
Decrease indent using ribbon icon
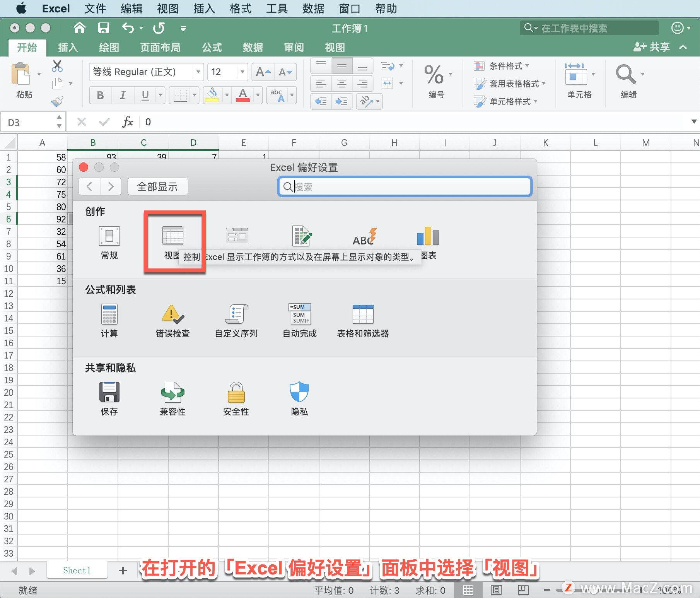tap(321, 101)
